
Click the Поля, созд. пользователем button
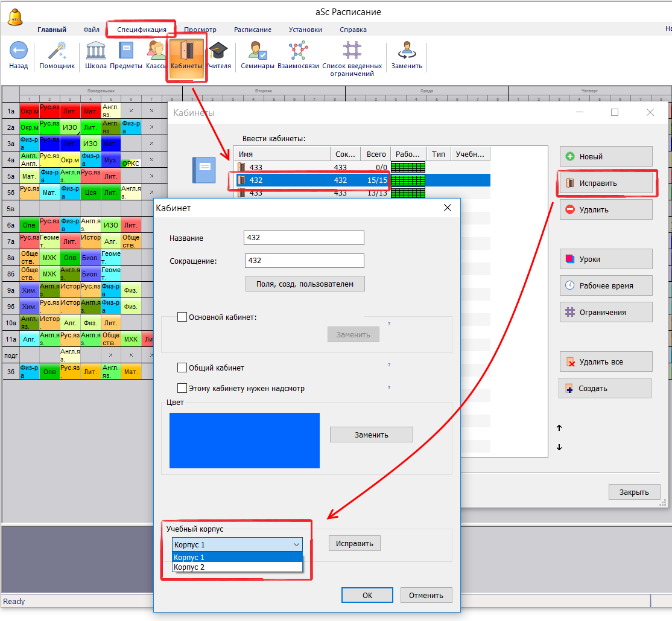tap(305, 284)
